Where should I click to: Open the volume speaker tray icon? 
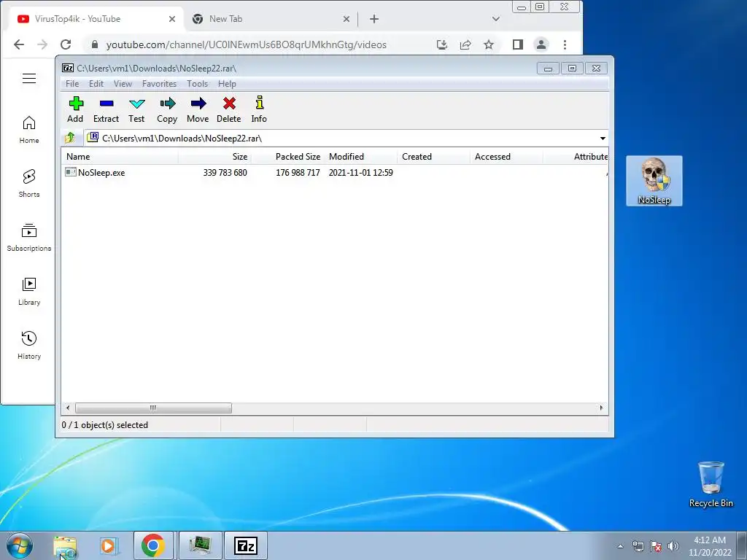click(673, 546)
